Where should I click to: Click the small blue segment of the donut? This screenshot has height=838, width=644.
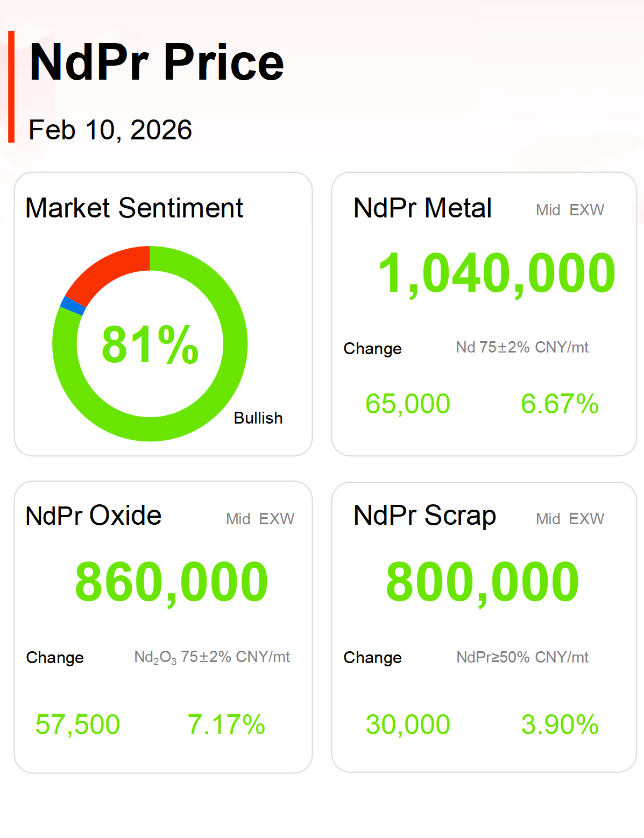pos(73,305)
